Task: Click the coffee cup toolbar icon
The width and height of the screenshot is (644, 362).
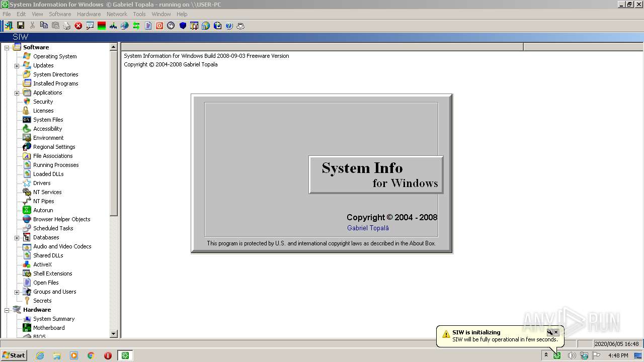Action: 240,25
